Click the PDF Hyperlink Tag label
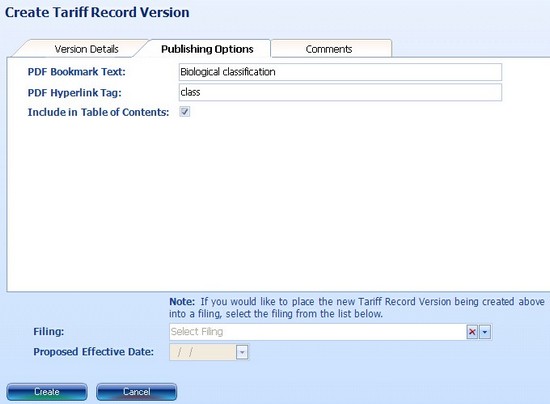 click(74, 93)
